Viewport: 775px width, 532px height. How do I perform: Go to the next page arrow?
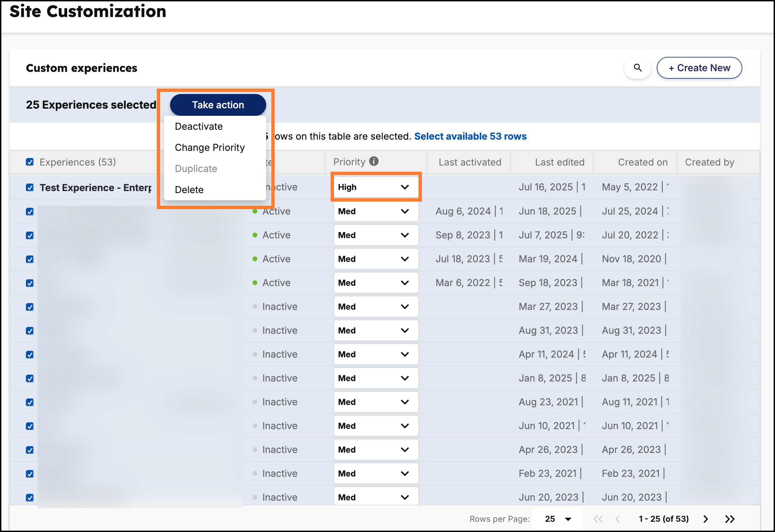tap(706, 519)
